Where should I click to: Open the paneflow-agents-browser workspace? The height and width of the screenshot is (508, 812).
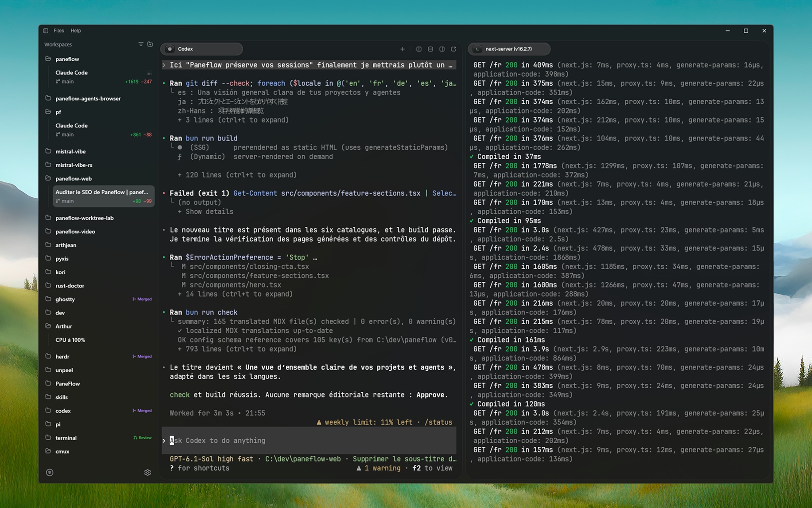point(88,98)
